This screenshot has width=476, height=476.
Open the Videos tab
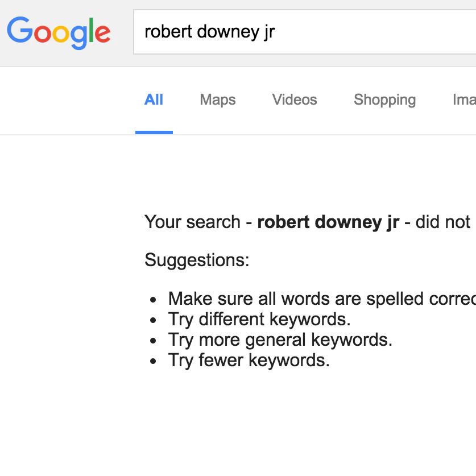coord(295,100)
